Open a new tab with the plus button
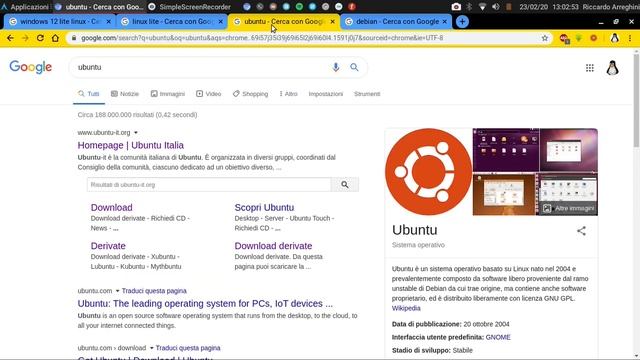The width and height of the screenshot is (640, 360). pyautogui.click(x=462, y=22)
